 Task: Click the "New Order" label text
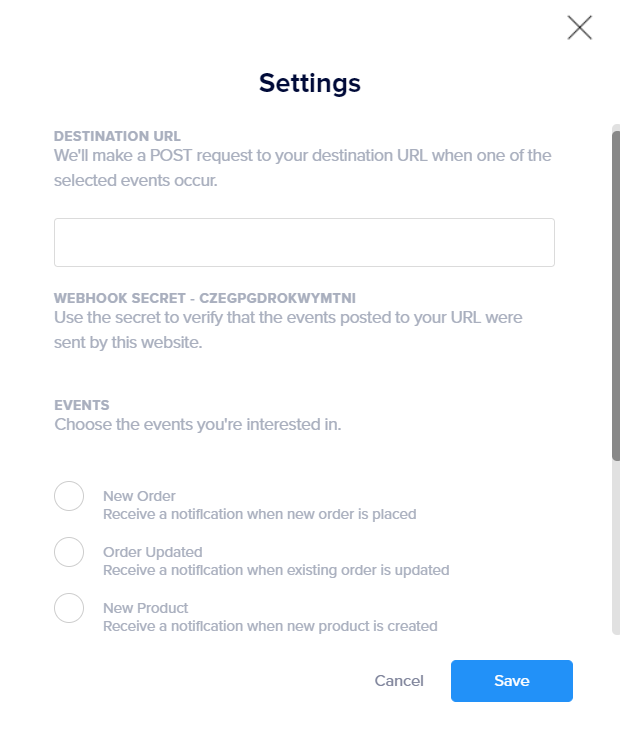click(x=139, y=496)
